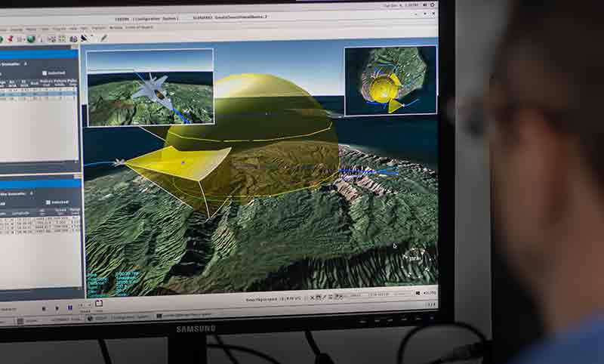Image resolution: width=604 pixels, height=364 pixels.
Task: Toggle the Selected checkbox in lower panel
Action: (48, 202)
